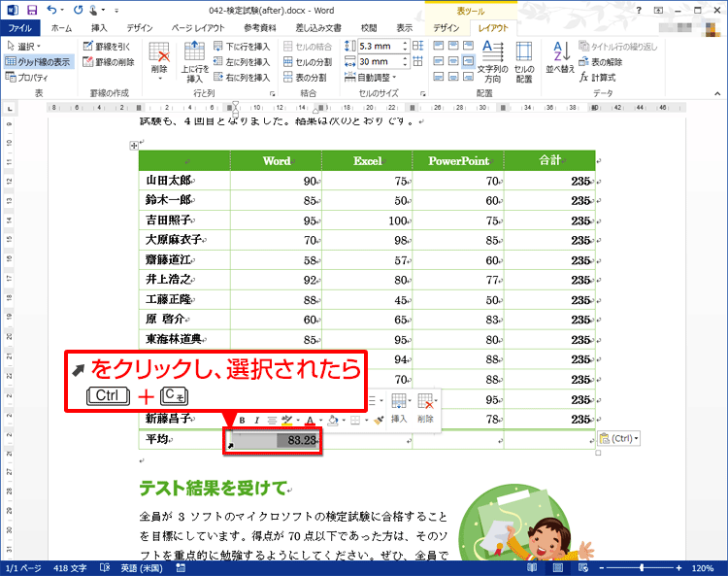Image resolution: width=728 pixels, height=576 pixels.
Task: Open the ファイル (File) tab
Action: point(20,28)
